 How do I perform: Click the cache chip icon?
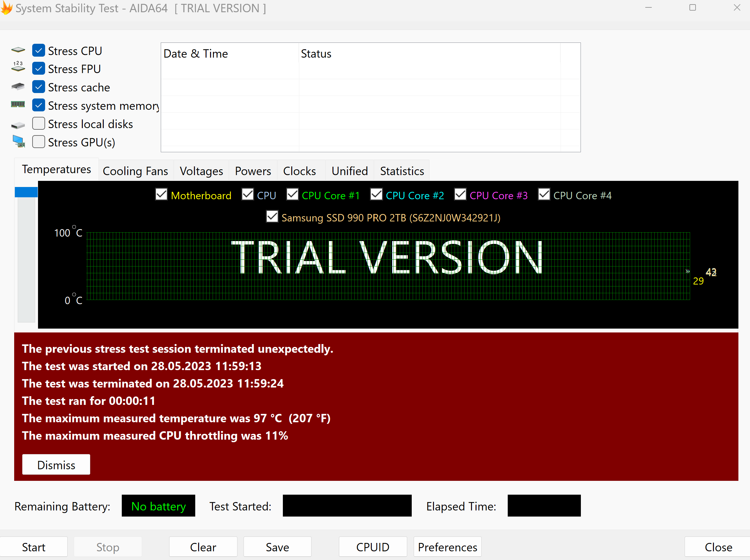point(18,87)
